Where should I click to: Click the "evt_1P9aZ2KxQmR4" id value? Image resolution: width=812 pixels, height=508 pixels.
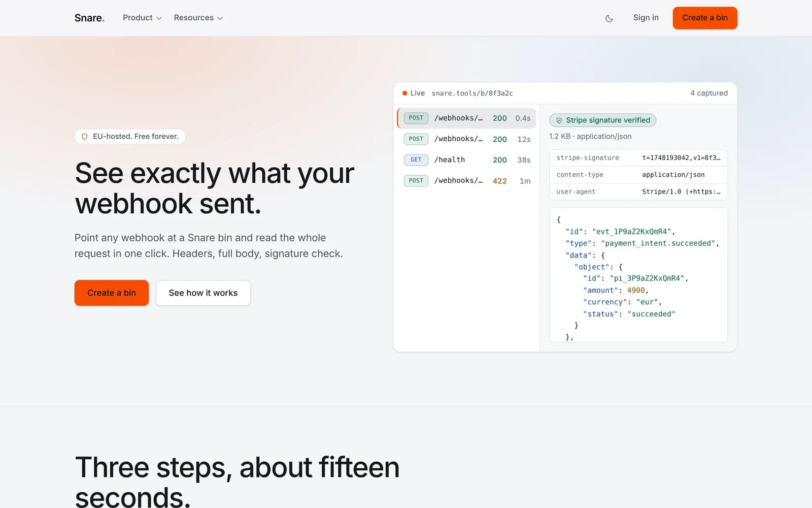coord(631,232)
